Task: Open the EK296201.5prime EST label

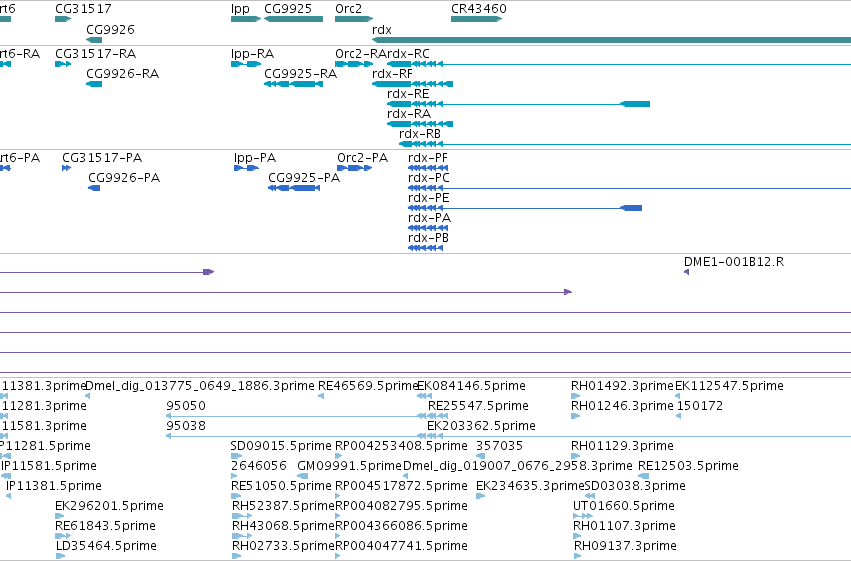Action: [x=109, y=506]
